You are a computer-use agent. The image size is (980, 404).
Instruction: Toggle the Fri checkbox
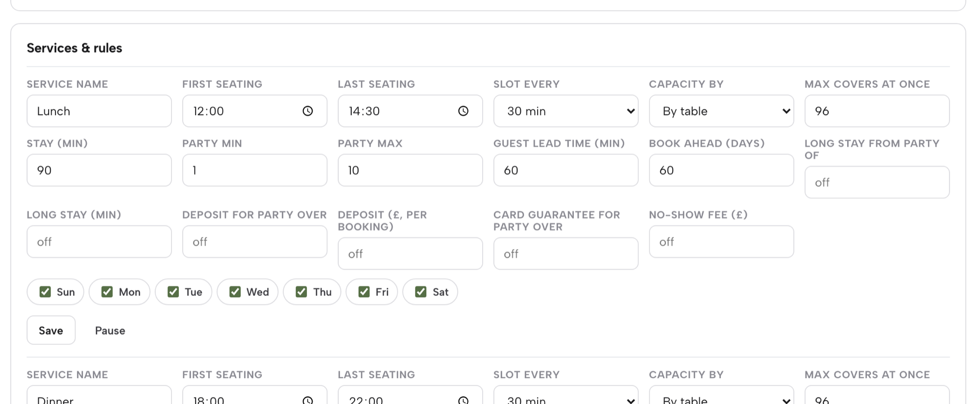click(364, 292)
